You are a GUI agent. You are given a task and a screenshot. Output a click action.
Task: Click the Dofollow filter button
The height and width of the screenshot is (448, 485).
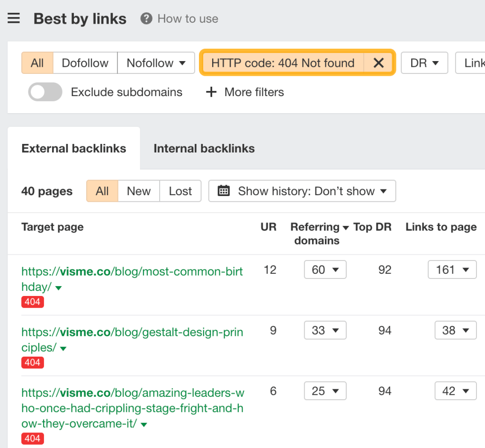(x=85, y=63)
